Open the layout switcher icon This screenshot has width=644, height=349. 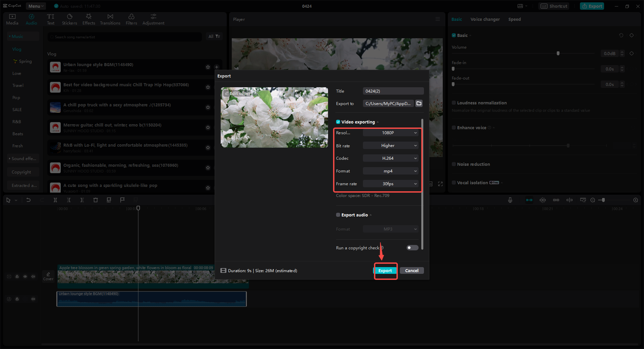(x=522, y=6)
